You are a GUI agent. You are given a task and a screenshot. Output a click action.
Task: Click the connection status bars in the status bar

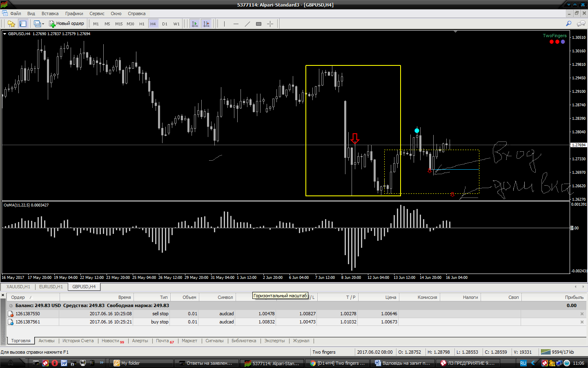coord(546,352)
